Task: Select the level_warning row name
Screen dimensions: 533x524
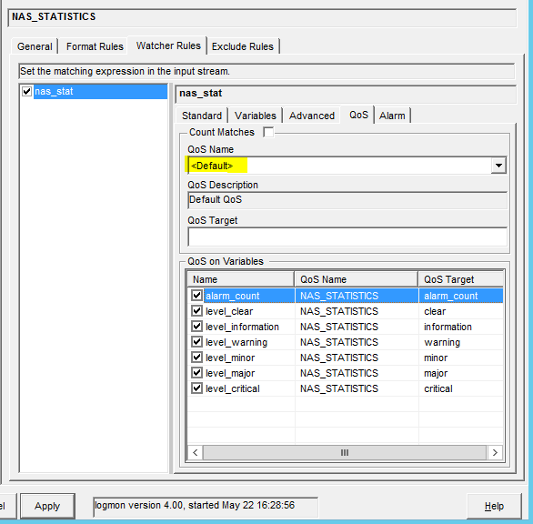Action: 236,343
